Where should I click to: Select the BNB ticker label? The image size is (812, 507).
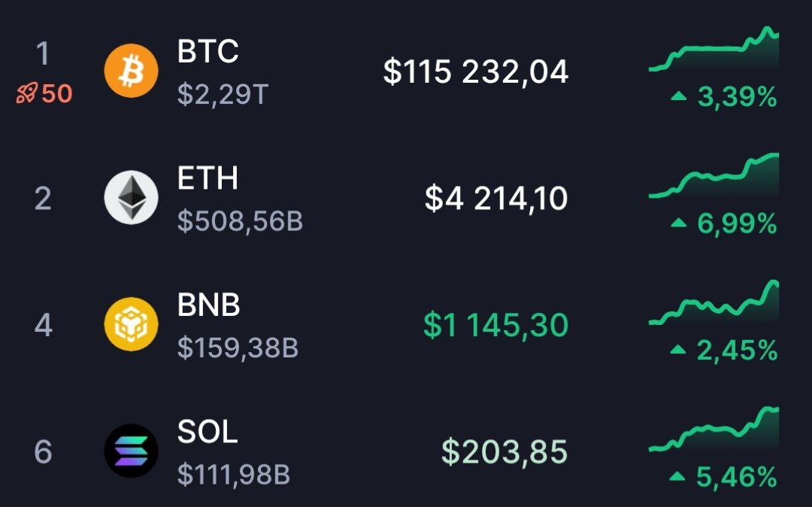208,305
